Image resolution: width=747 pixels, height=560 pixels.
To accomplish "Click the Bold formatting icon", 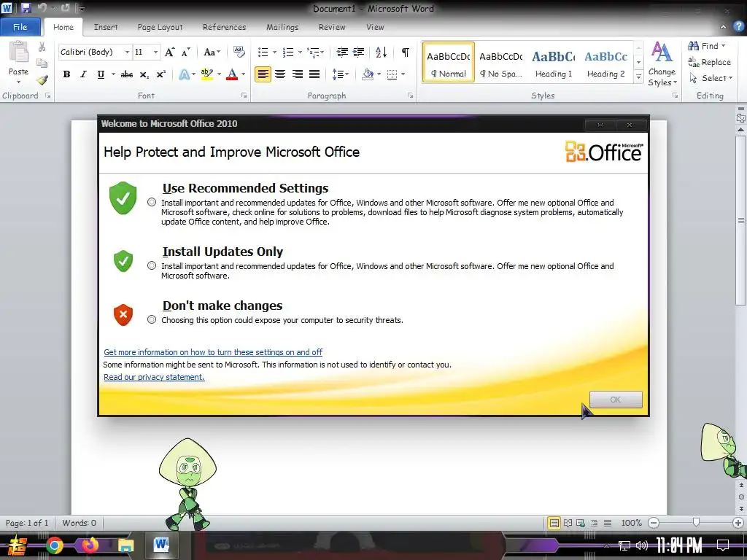I will coord(66,74).
